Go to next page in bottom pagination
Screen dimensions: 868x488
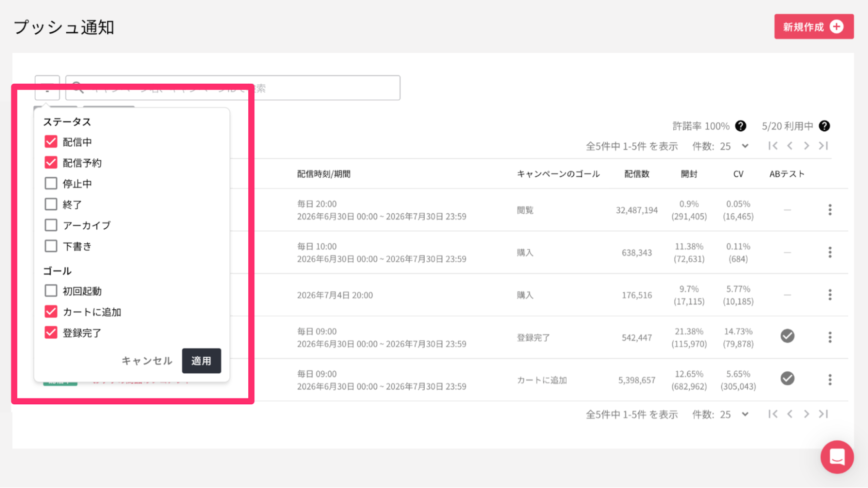(x=806, y=414)
